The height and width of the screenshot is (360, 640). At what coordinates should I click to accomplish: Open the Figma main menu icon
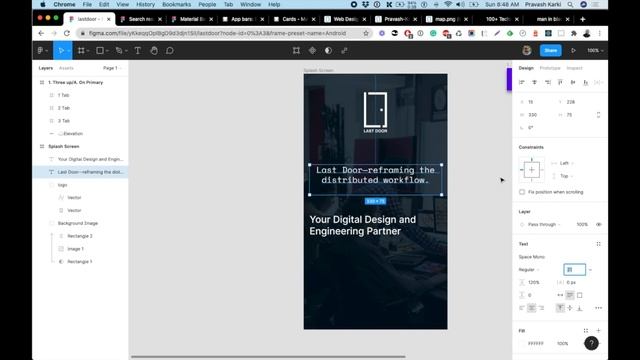(x=40, y=51)
